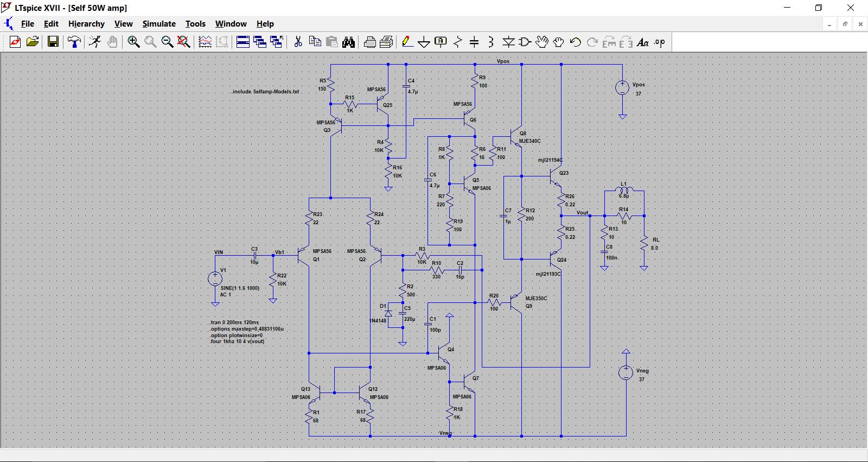Restore the inner schematic window
This screenshot has width=868, height=462.
845,24
